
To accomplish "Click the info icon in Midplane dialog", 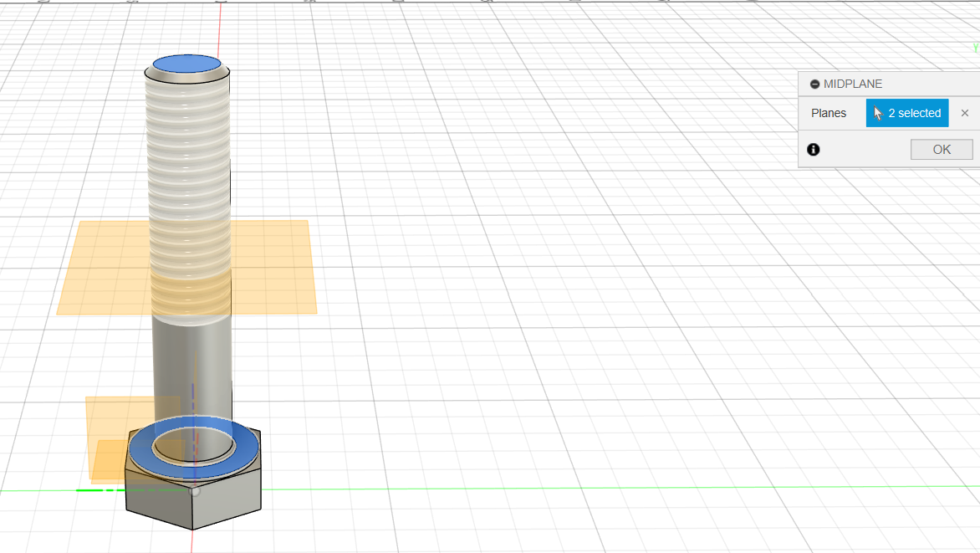I will 814,150.
